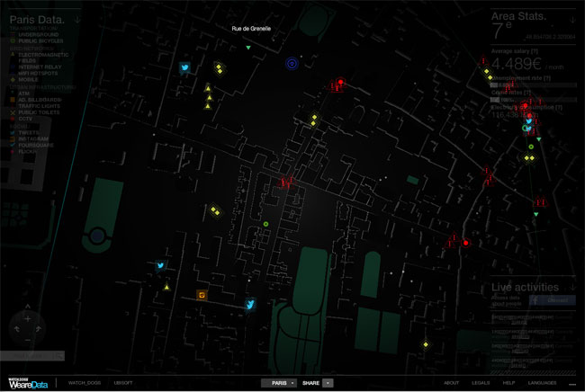585x392 pixels.
Task: Select the orange Instagram marker on the map
Action: 202,294
